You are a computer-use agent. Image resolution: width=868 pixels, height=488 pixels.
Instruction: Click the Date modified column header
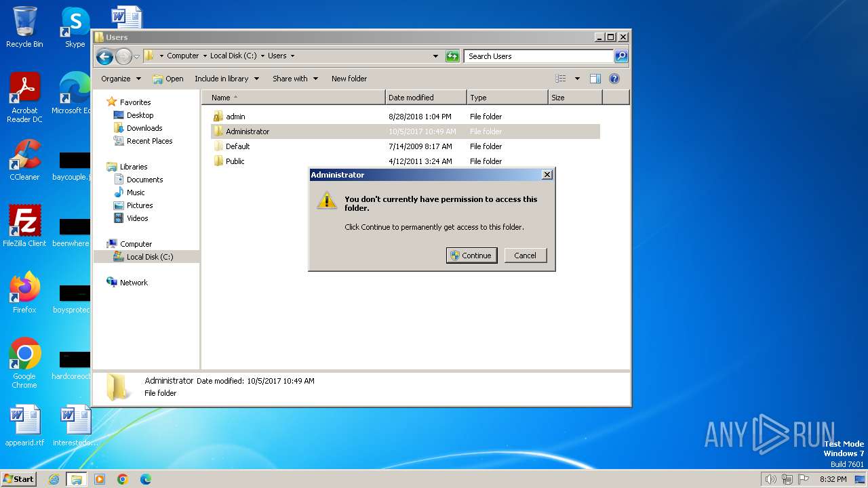pos(426,98)
